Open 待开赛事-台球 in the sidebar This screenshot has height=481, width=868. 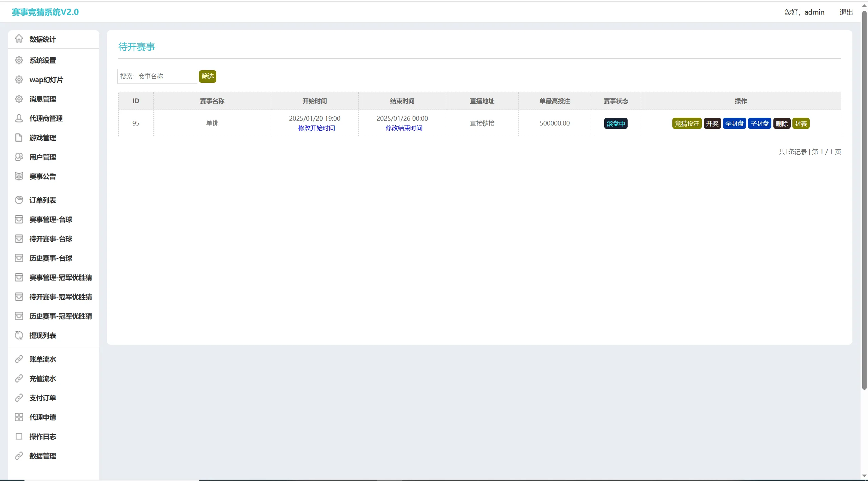click(51, 239)
